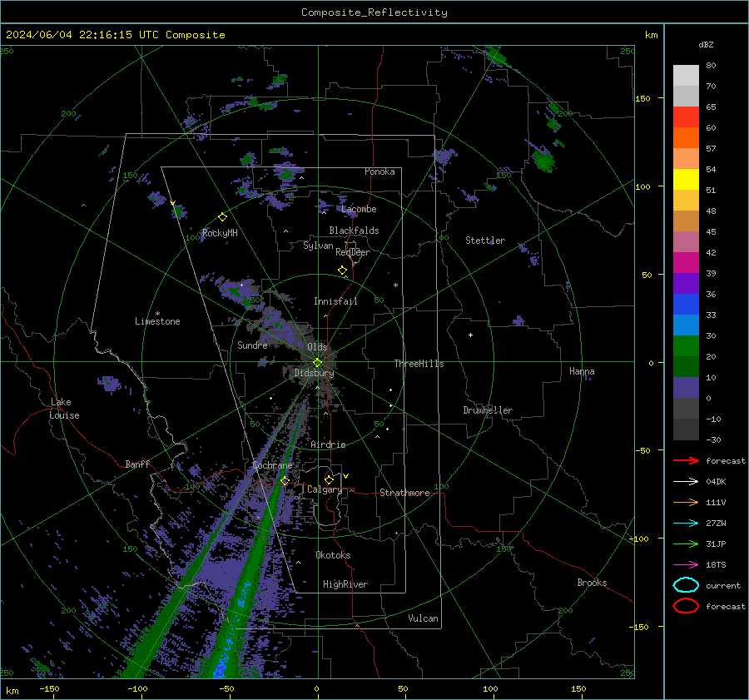Click the Drumheller town label
The height and width of the screenshot is (700, 749).
[x=488, y=410]
